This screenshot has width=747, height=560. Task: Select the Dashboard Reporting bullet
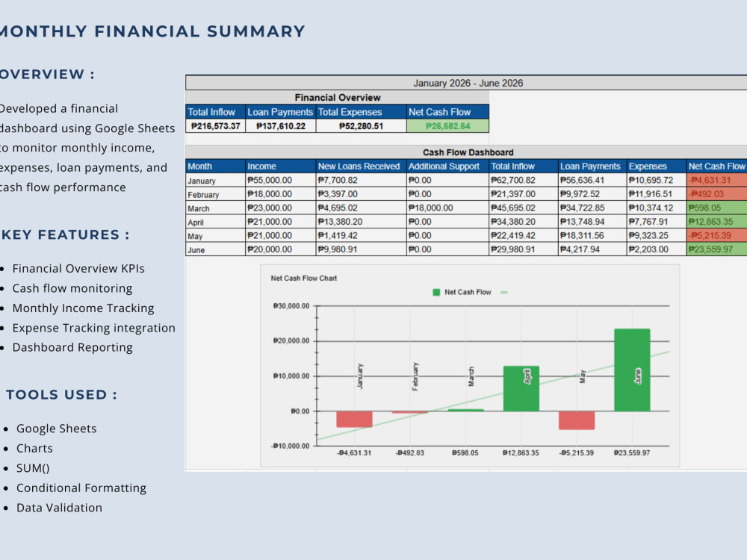point(72,348)
